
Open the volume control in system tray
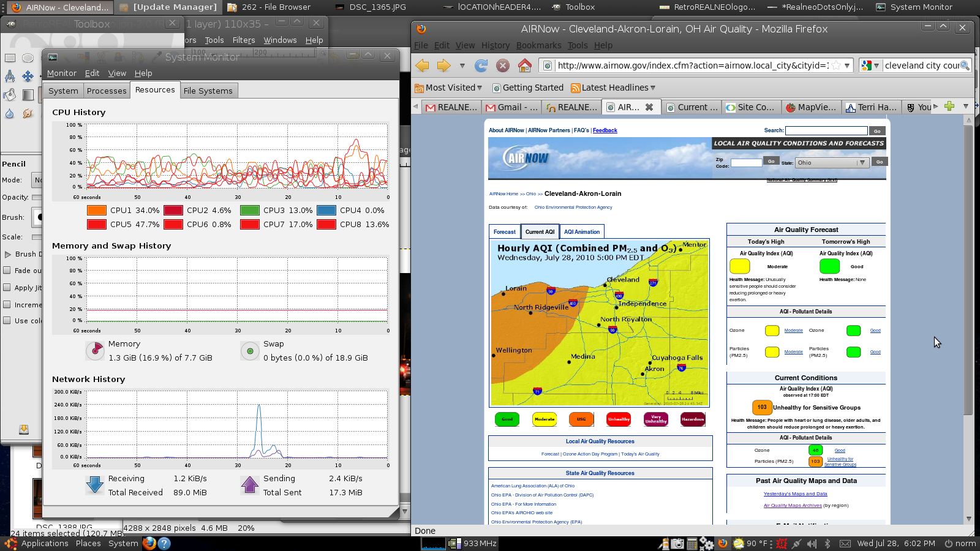click(812, 543)
